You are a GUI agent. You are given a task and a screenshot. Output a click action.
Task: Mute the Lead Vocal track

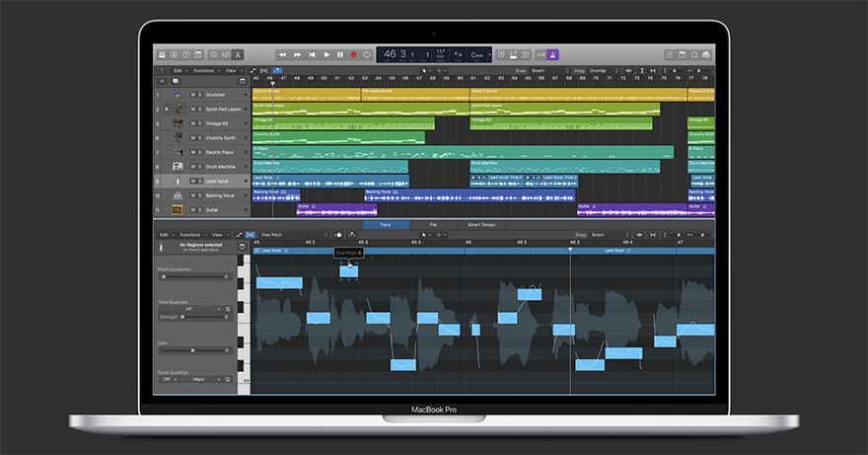[x=192, y=182]
